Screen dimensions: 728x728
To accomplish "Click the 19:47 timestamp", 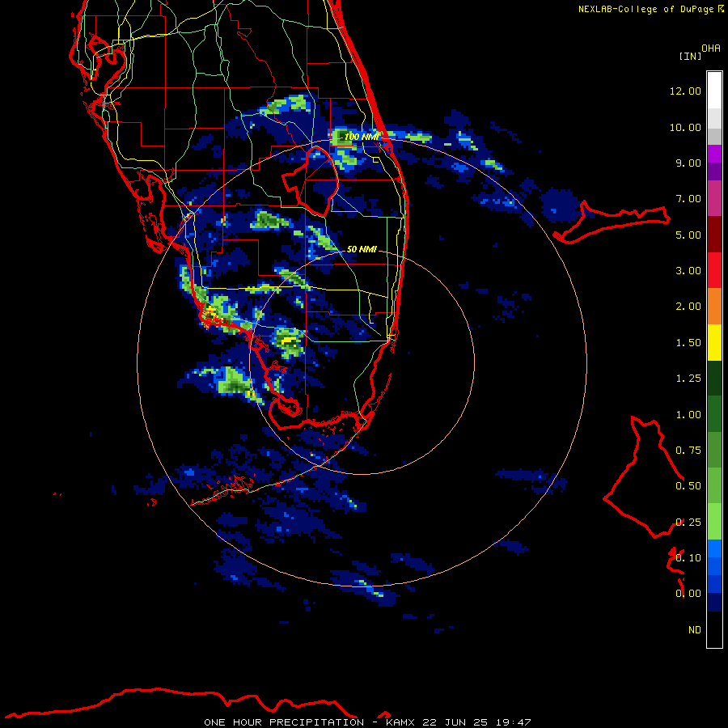I will [x=513, y=722].
